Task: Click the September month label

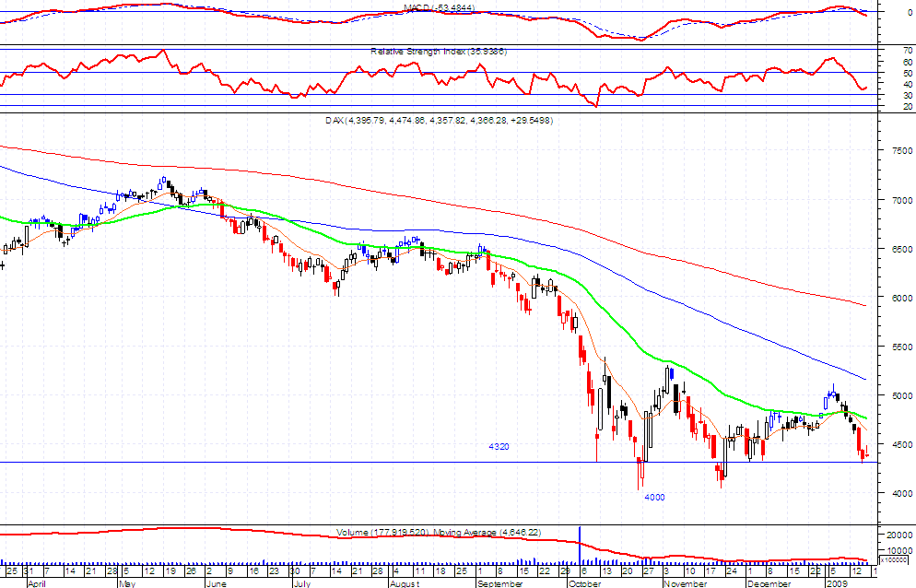Action: [x=500, y=583]
